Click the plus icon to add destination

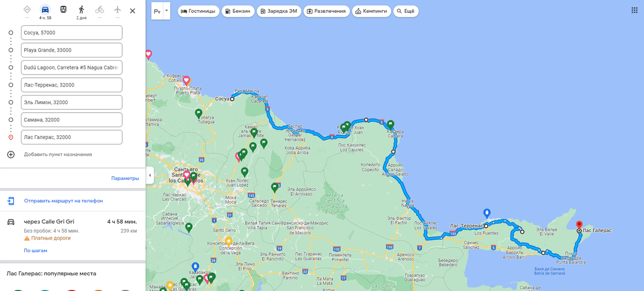tap(11, 155)
